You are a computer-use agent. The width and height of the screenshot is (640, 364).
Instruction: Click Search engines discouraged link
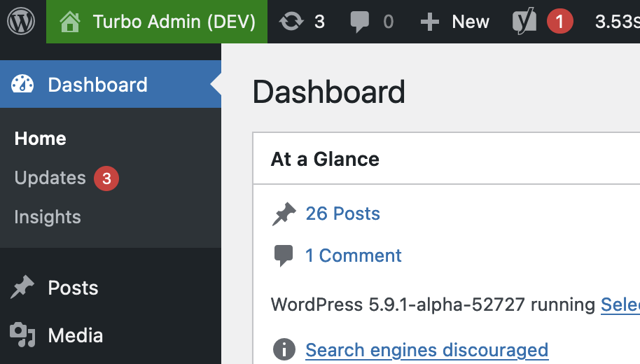coord(426,349)
